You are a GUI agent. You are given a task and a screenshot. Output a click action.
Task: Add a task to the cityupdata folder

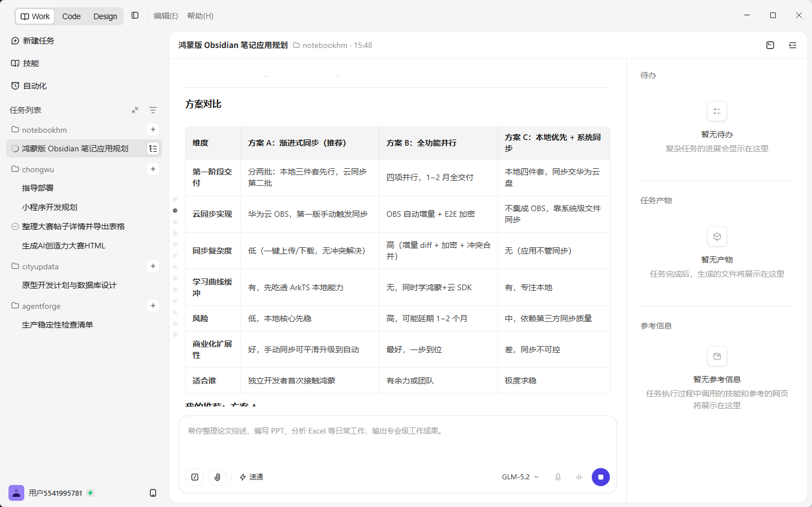[153, 266]
